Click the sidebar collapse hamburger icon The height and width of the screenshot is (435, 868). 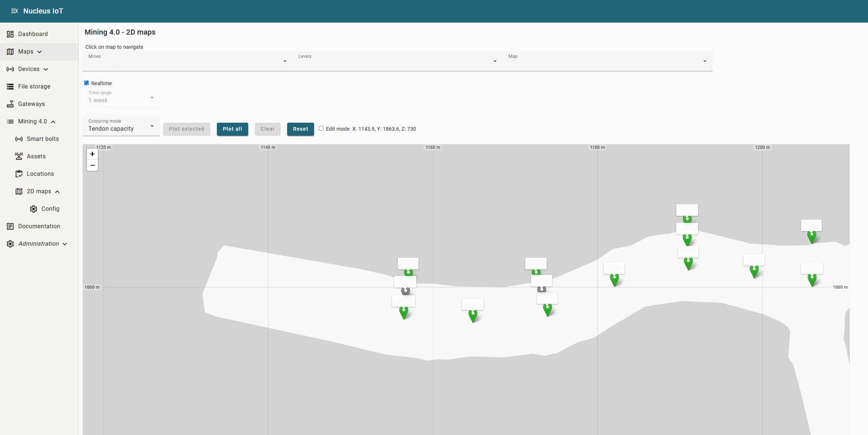[14, 11]
